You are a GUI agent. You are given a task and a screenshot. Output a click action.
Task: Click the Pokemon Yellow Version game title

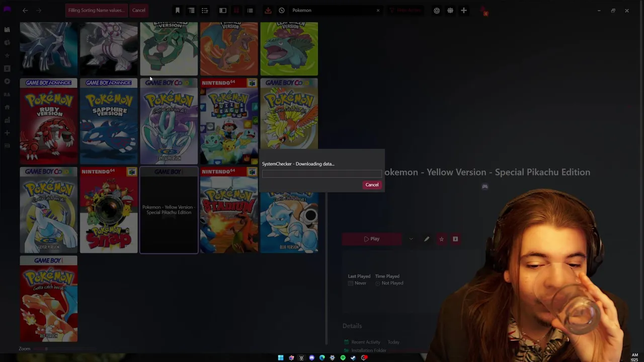click(x=487, y=172)
